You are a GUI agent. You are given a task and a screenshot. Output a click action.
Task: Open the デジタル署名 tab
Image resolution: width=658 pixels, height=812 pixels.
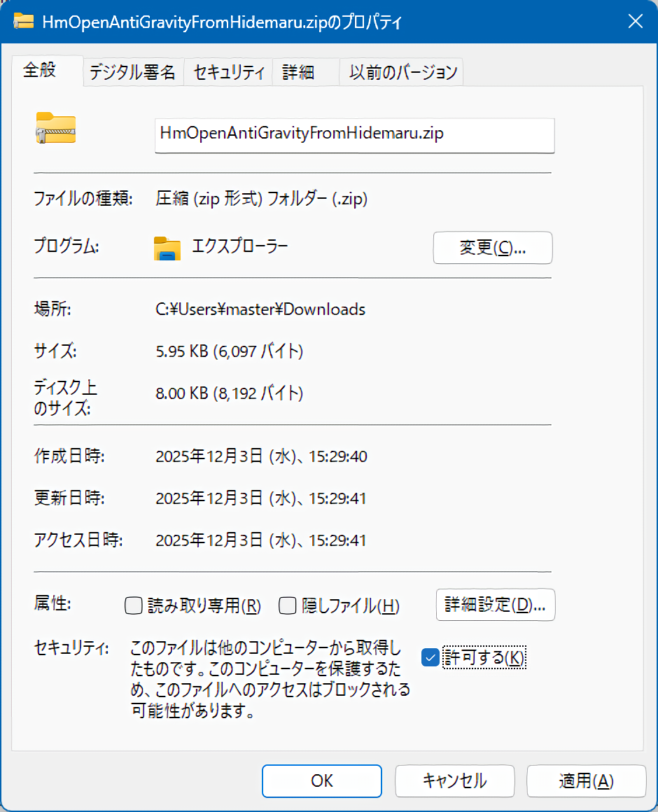[x=133, y=72]
